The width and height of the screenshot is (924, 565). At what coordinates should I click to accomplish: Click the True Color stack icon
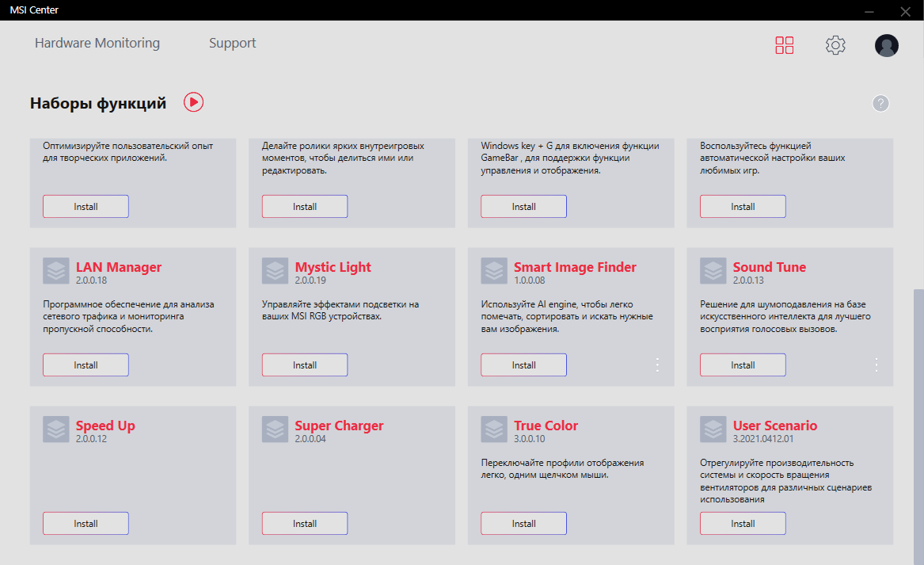[494, 429]
